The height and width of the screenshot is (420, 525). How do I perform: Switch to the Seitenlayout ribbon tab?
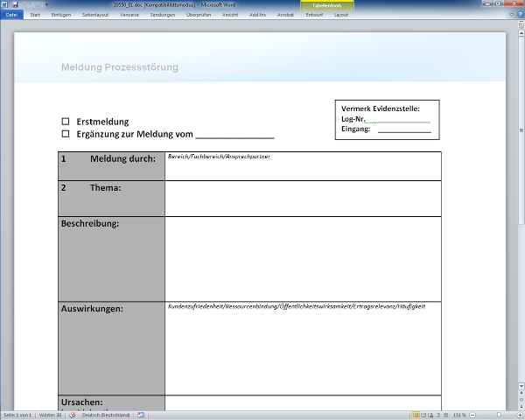[x=96, y=15]
